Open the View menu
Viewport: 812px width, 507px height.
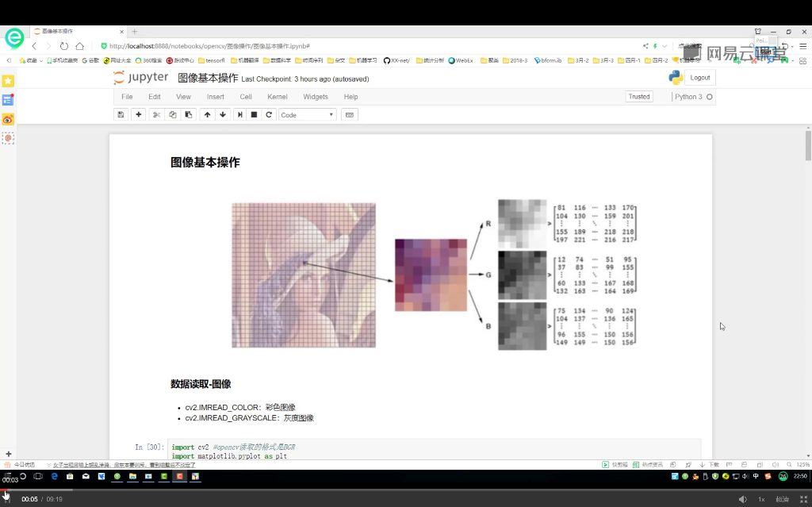click(x=183, y=97)
